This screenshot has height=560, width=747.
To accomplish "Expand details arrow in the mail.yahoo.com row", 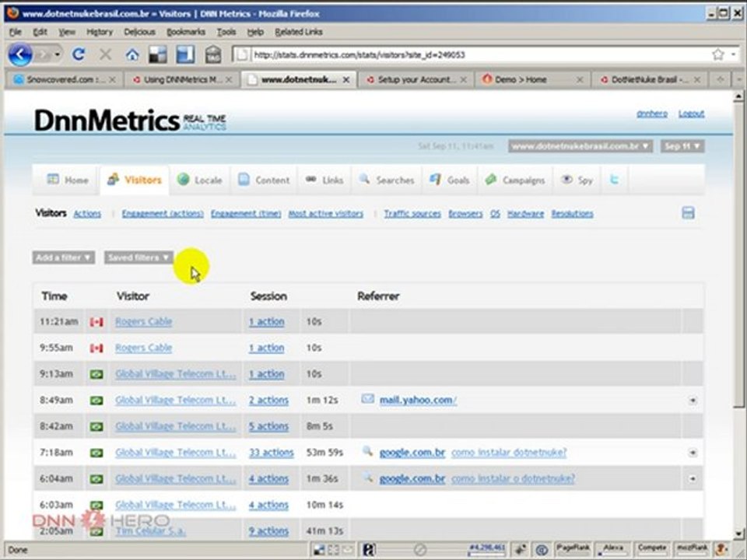I will (x=693, y=401).
